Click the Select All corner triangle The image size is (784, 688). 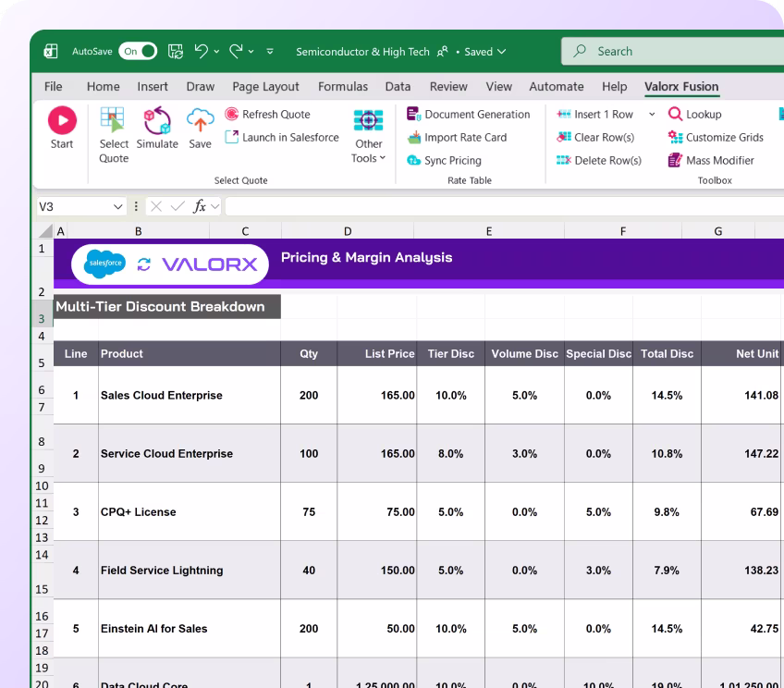(x=46, y=230)
